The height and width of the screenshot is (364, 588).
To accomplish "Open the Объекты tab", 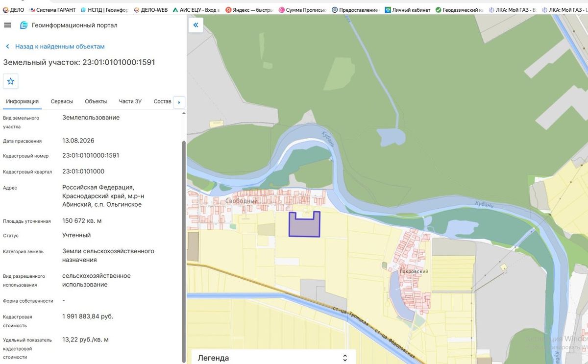I will [x=96, y=101].
